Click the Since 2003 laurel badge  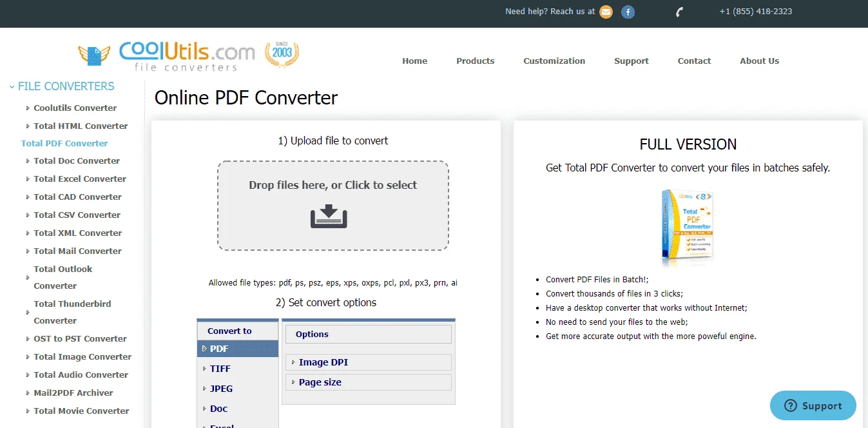click(282, 55)
